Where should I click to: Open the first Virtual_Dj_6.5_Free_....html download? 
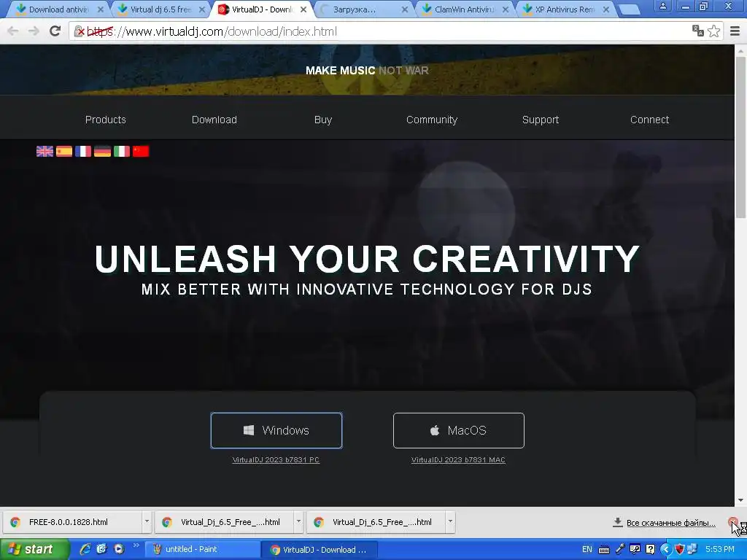coord(225,522)
